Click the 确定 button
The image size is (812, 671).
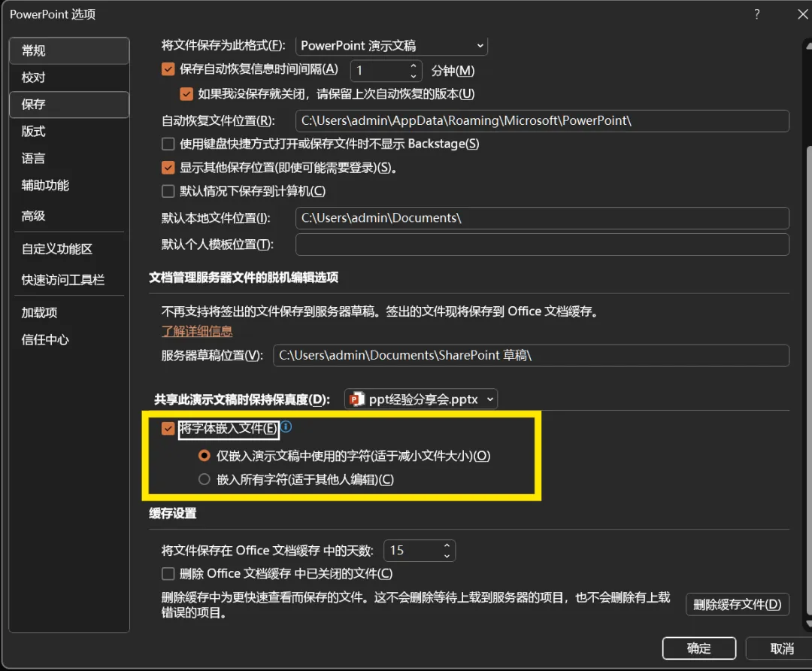click(x=699, y=648)
